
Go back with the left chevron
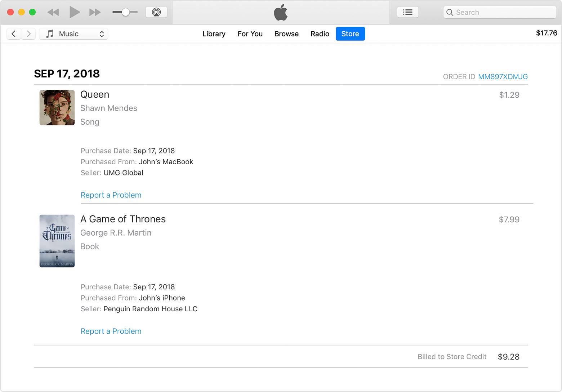pyautogui.click(x=14, y=34)
